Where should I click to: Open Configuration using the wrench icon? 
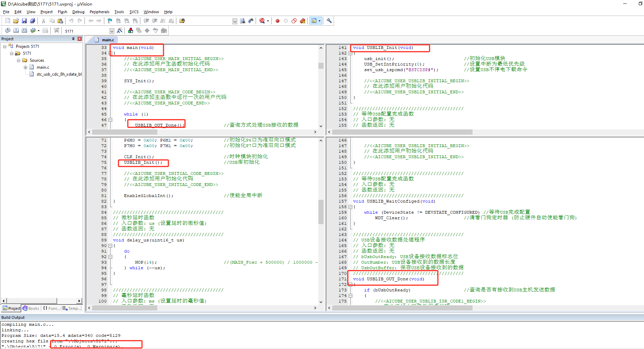(x=329, y=21)
